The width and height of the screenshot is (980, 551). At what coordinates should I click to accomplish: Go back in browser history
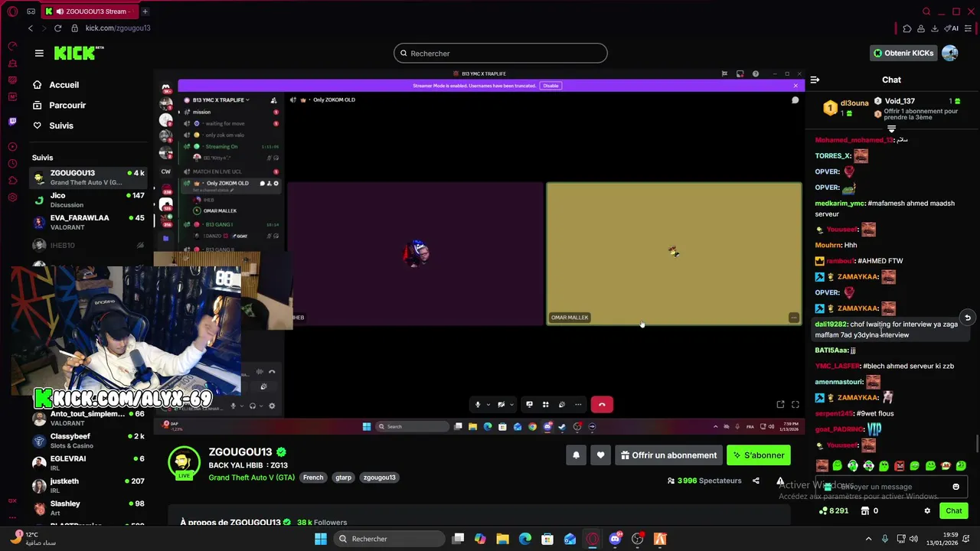(31, 28)
